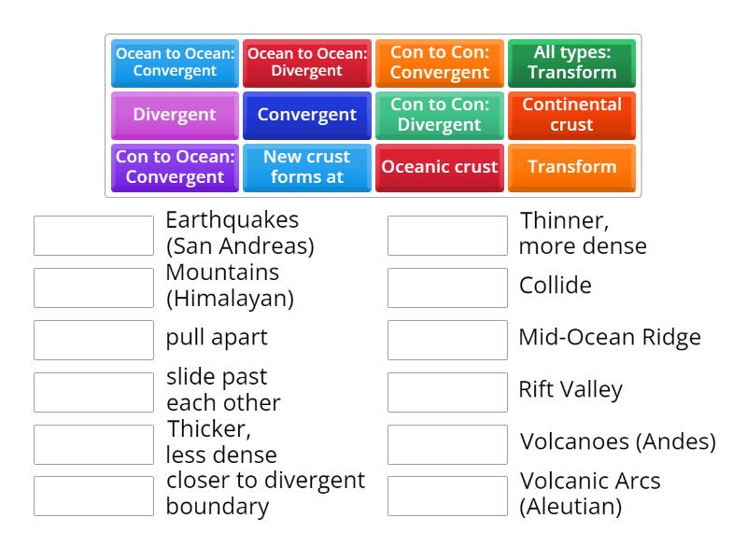Click the green 'All types: Transform' tile
This screenshot has width=747, height=560.
(x=571, y=63)
